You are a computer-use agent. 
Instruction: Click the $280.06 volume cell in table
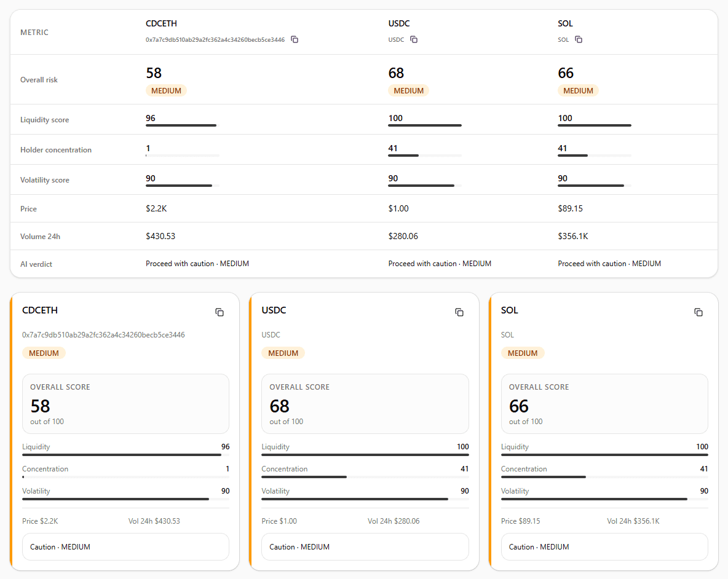tap(403, 236)
